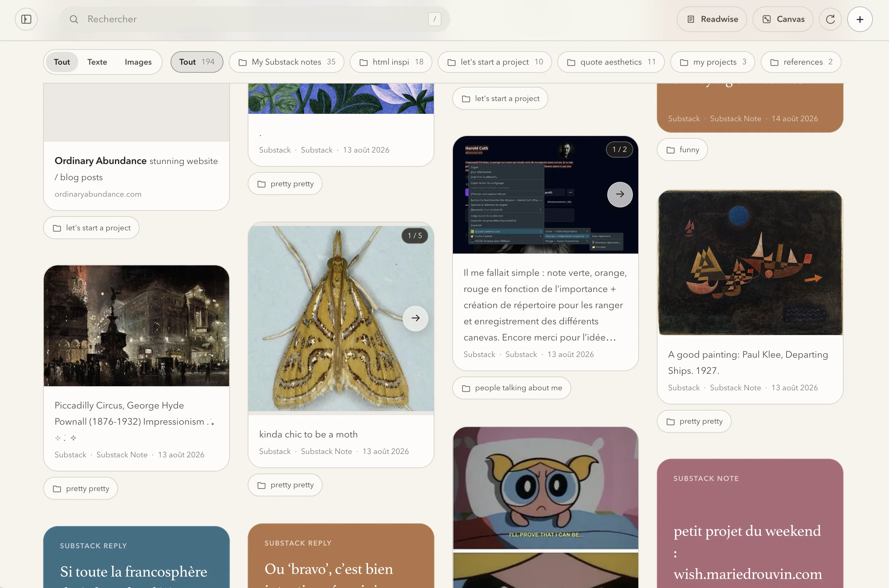Screen dimensions: 889x588
Task: Click folder icon in people talking about me tag
Action: (466, 388)
